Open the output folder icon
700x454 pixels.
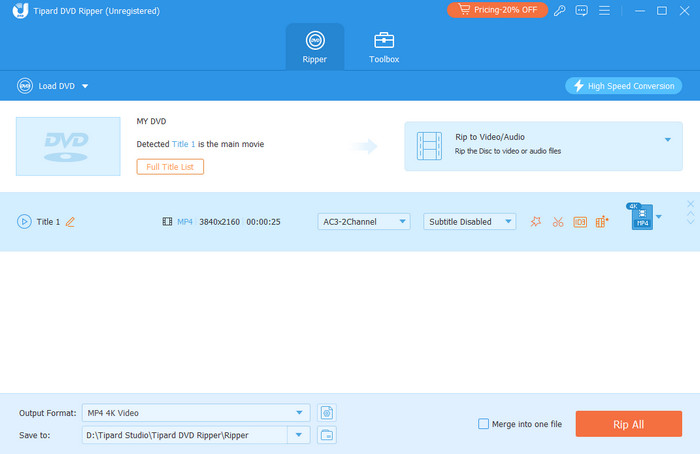[327, 435]
